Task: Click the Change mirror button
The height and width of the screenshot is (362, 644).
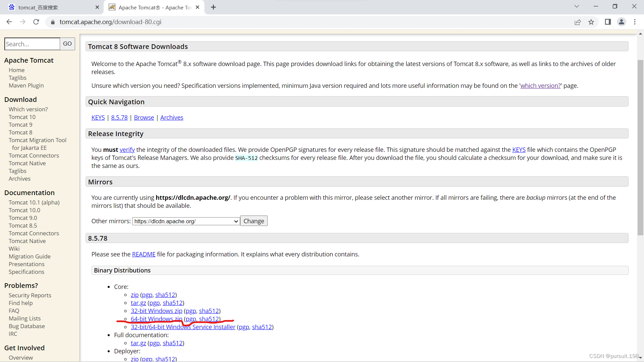Action: [x=254, y=221]
